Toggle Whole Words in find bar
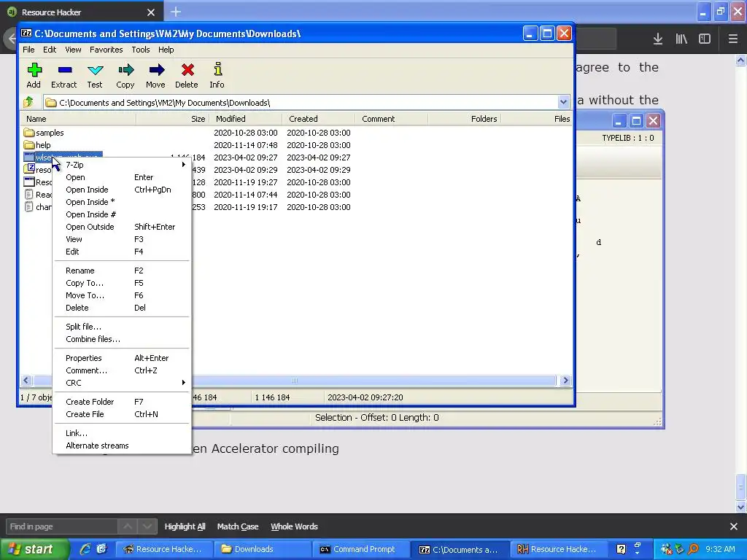Screen dimensions: 747x560 click(x=295, y=526)
